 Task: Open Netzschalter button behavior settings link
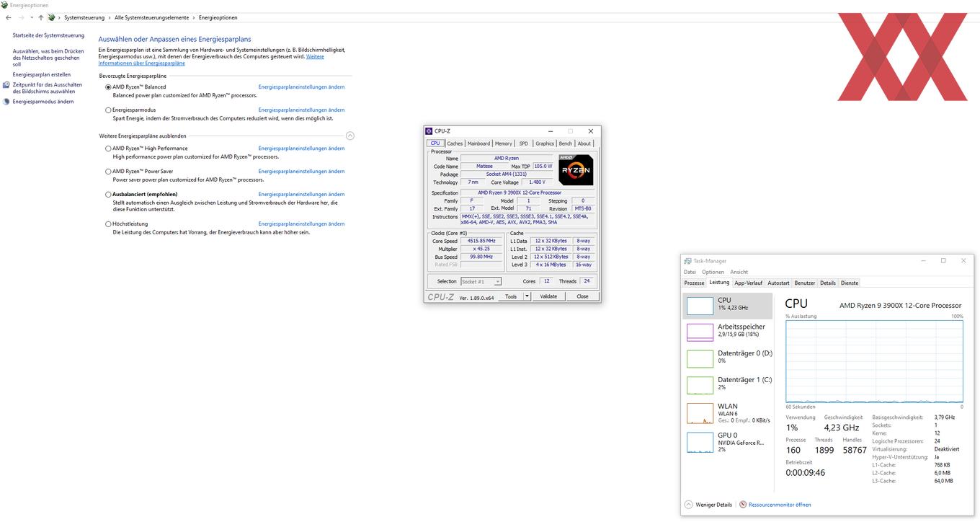click(48, 58)
